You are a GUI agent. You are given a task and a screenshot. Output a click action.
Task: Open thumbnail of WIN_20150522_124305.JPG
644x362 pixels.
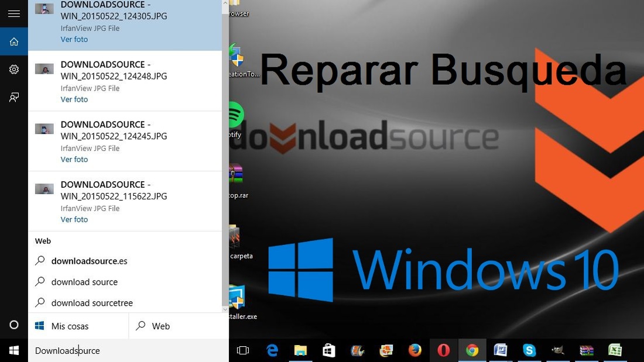tap(44, 9)
